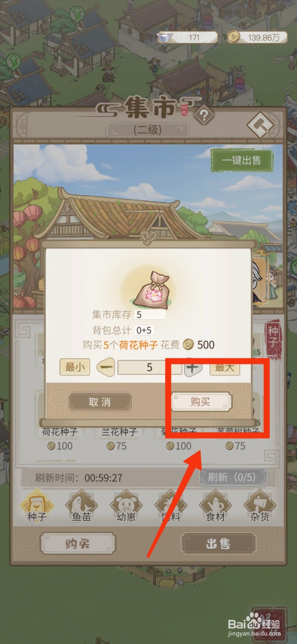Select the 食材 teapot ingredients icon
Screen dimensions: 297x644
tap(215, 506)
